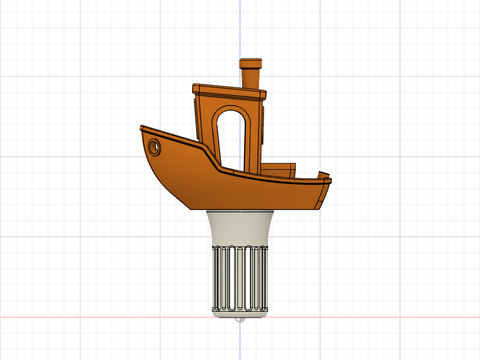Click the flared beige neck under boat
This screenshot has height=360, width=480.
point(240,229)
